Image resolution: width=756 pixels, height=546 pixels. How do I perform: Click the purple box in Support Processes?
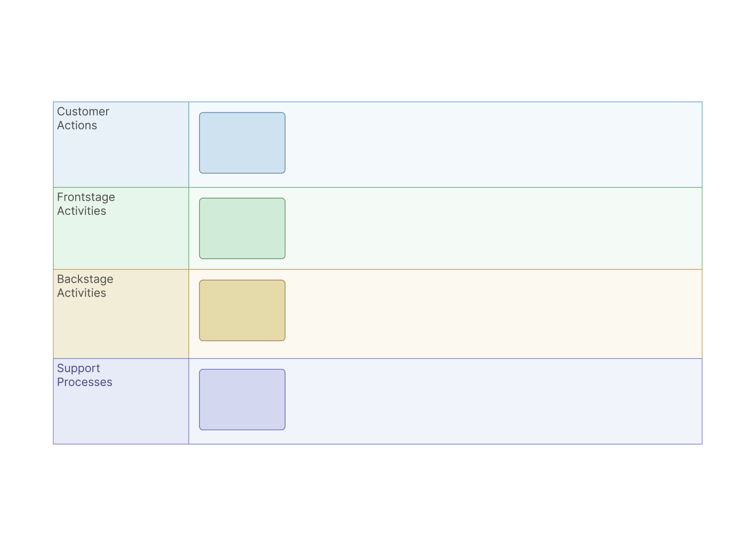[242, 399]
